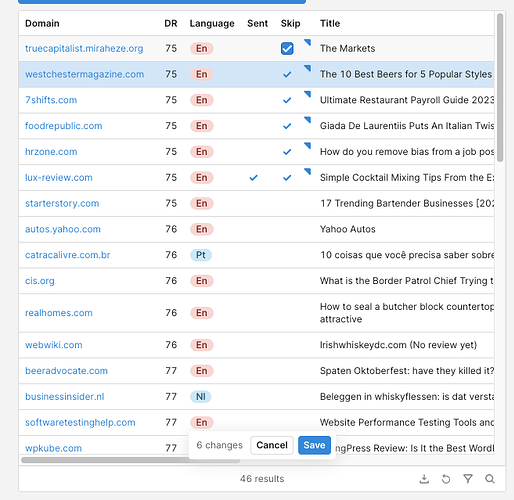This screenshot has width=514, height=500.
Task: Open 7shifts.com domain link
Action: pyautogui.click(x=51, y=100)
